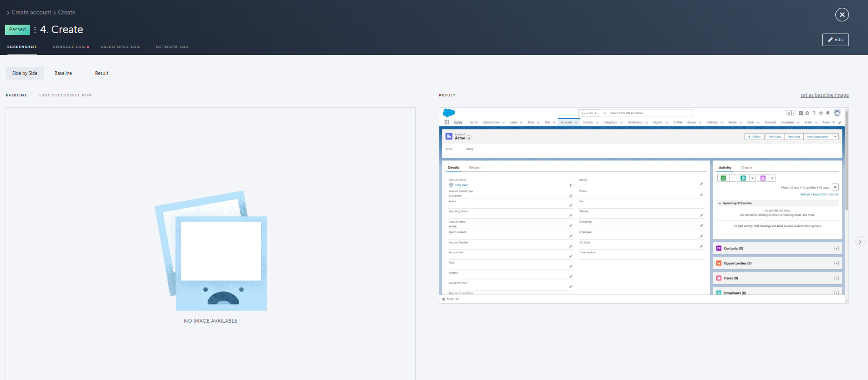Click the Create account breadcrumb
Image resolution: width=868 pixels, height=380 pixels.
tap(31, 13)
